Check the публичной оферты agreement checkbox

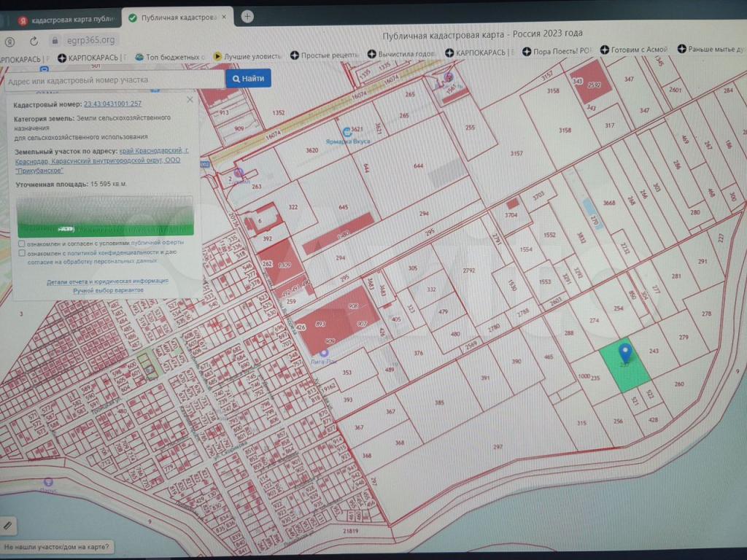click(x=22, y=244)
